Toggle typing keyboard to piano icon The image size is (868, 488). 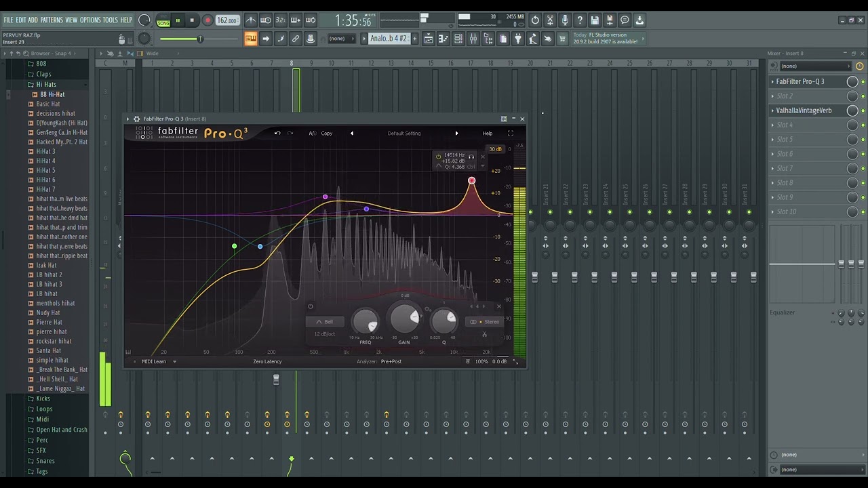(251, 39)
